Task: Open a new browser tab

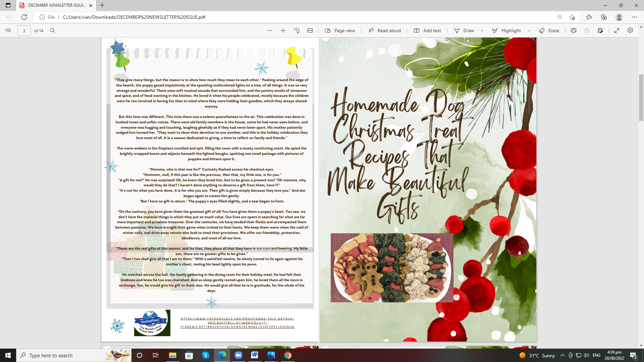Action: (x=102, y=5)
